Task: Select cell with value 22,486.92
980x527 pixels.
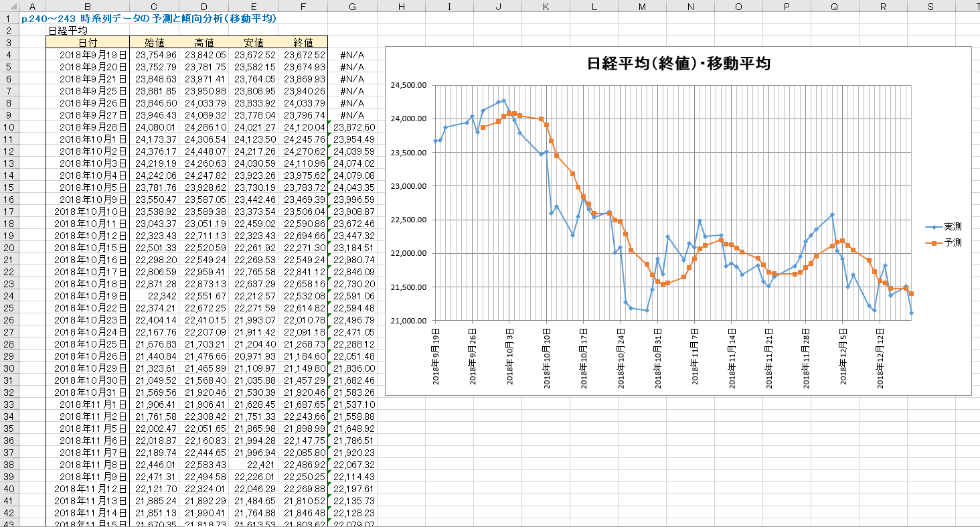Action: 303,464
